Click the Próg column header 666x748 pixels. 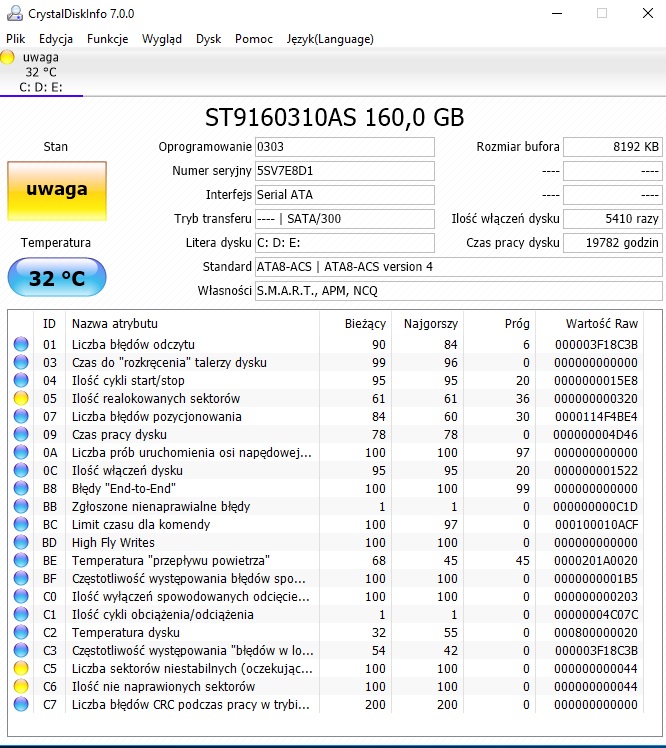(500, 323)
